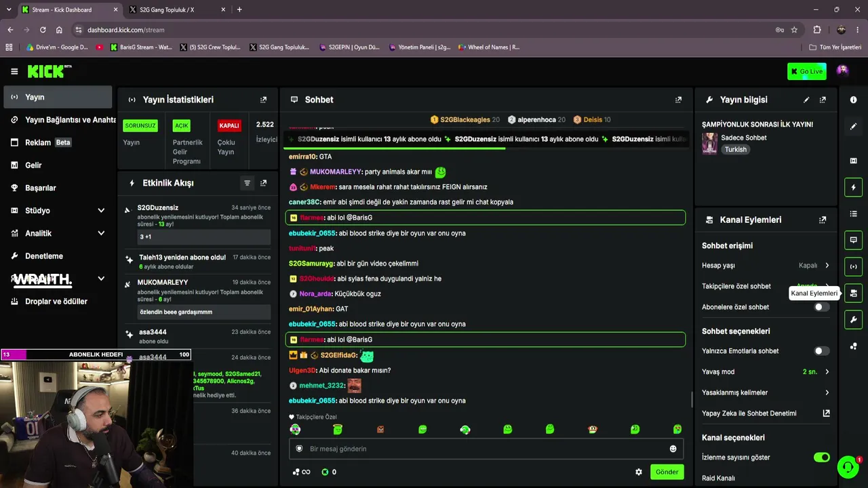This screenshot has width=868, height=488.
Task: Open Başarılar in the sidebar
Action: coord(58,188)
